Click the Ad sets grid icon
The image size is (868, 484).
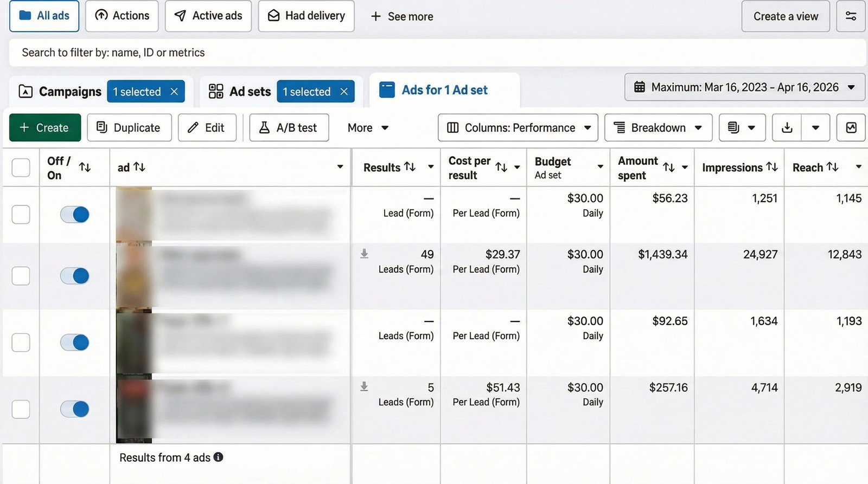click(x=216, y=91)
